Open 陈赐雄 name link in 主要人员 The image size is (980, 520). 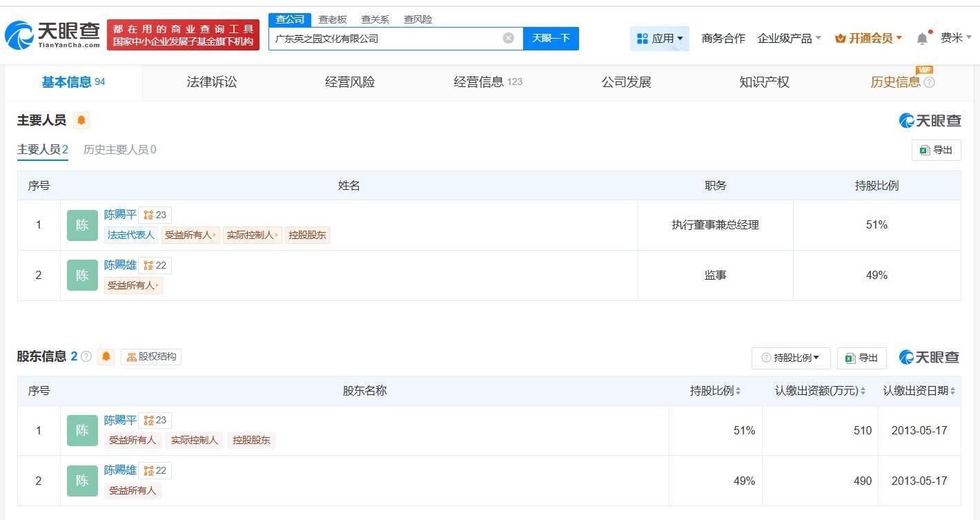point(120,265)
